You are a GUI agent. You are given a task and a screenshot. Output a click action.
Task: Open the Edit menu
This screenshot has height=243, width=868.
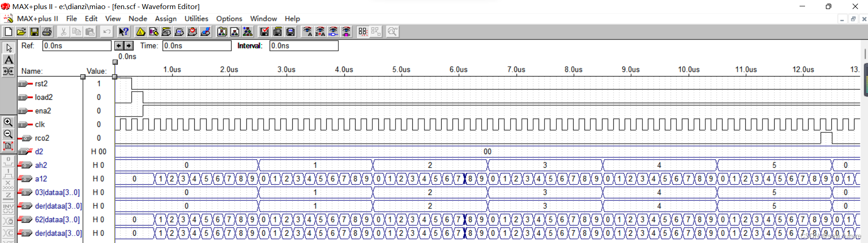coord(91,19)
